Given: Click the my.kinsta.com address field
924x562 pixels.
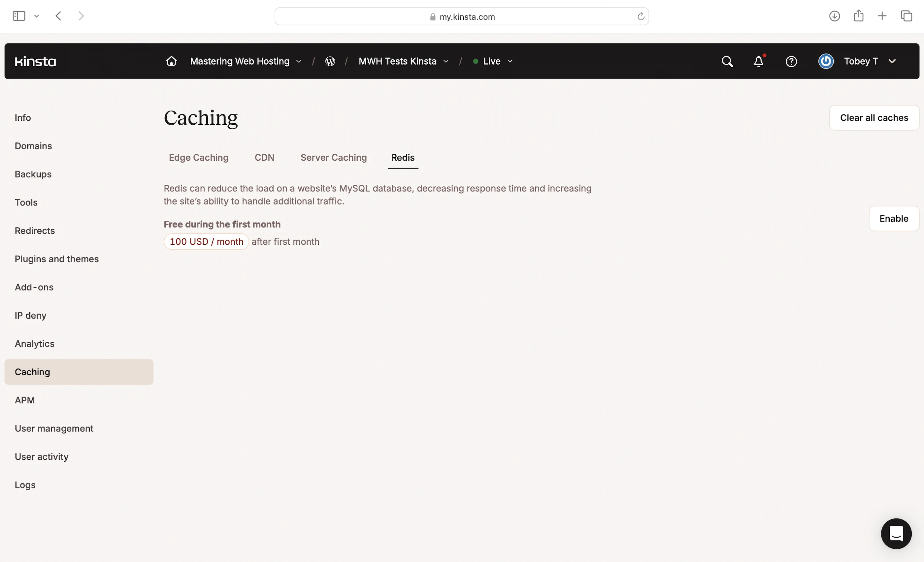Looking at the screenshot, I should 467,17.
